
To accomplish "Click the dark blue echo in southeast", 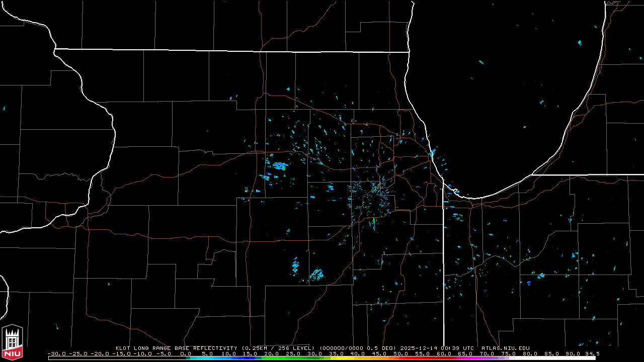I will 529,283.
